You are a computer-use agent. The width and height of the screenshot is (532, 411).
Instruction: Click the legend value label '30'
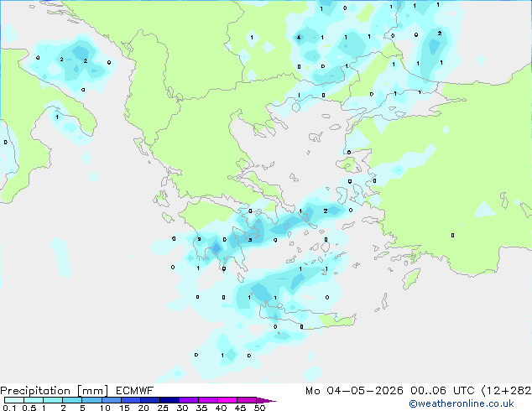pyautogui.click(x=183, y=408)
